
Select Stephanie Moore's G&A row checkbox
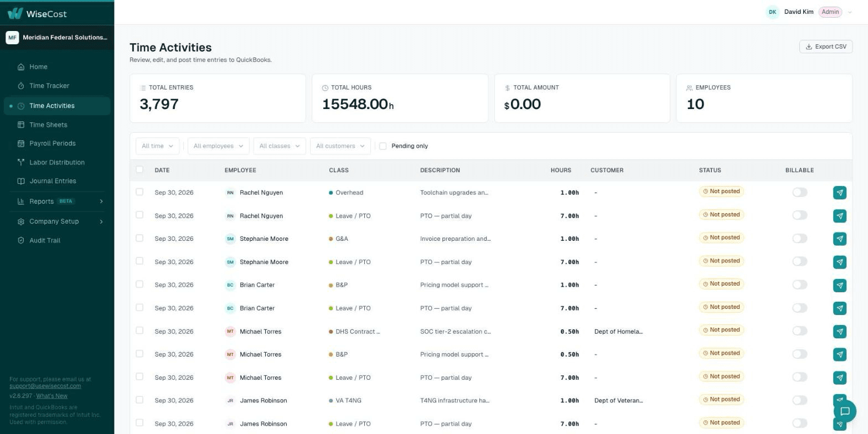(139, 238)
